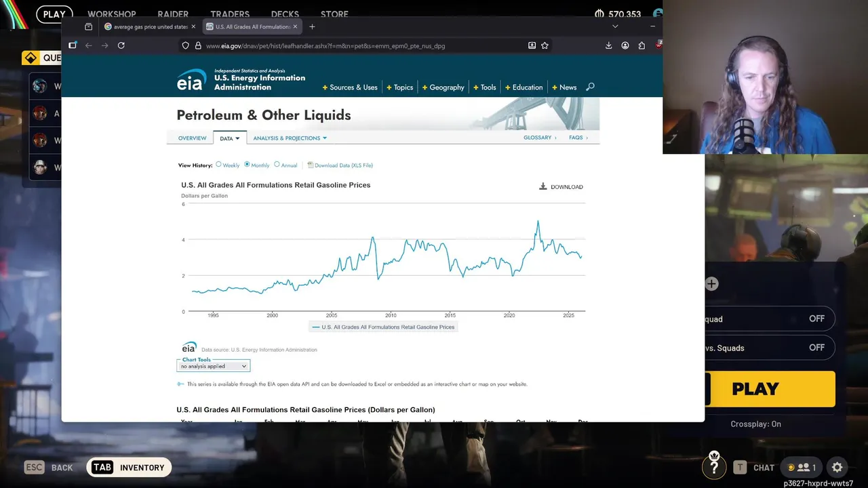Click the padlock site security icon
Image resolution: width=868 pixels, height=488 pixels.
point(198,45)
